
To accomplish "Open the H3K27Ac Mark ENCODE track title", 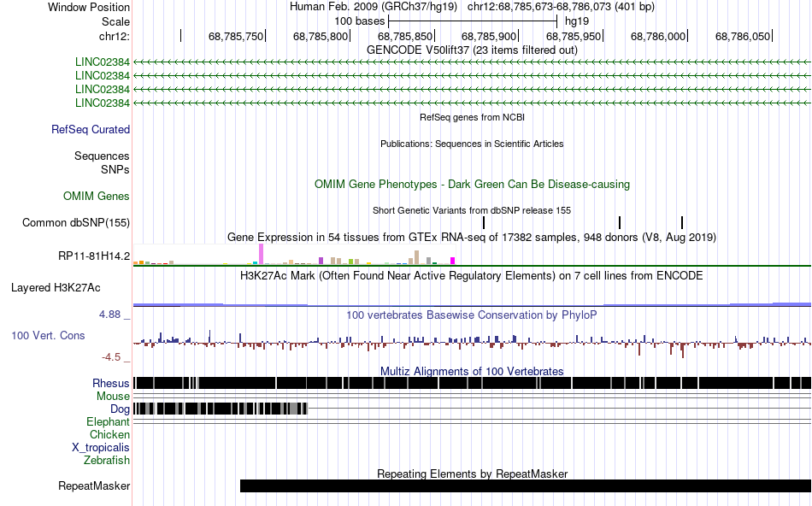I will pos(472,275).
